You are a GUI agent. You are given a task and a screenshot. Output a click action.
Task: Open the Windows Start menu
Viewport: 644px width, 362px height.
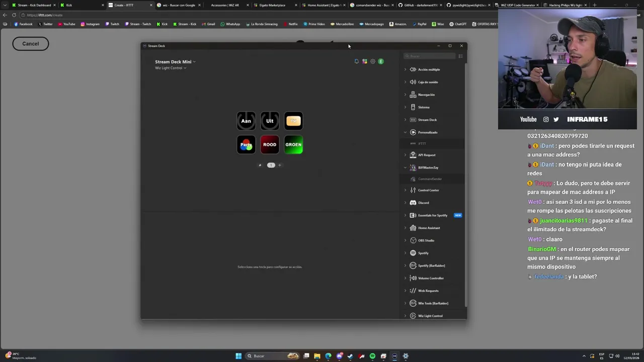coord(238,356)
